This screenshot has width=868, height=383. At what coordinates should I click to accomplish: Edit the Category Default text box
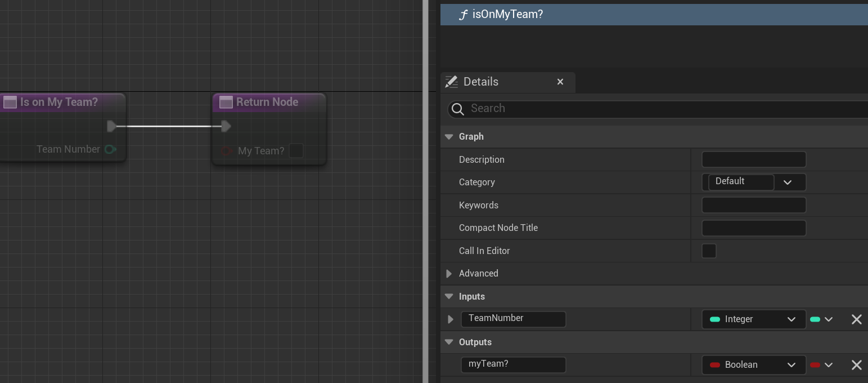pyautogui.click(x=741, y=182)
